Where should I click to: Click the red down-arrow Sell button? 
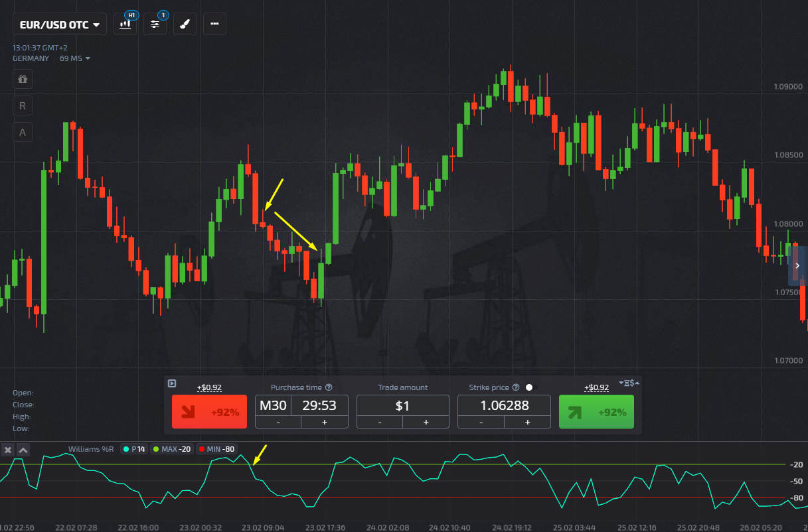pyautogui.click(x=209, y=412)
